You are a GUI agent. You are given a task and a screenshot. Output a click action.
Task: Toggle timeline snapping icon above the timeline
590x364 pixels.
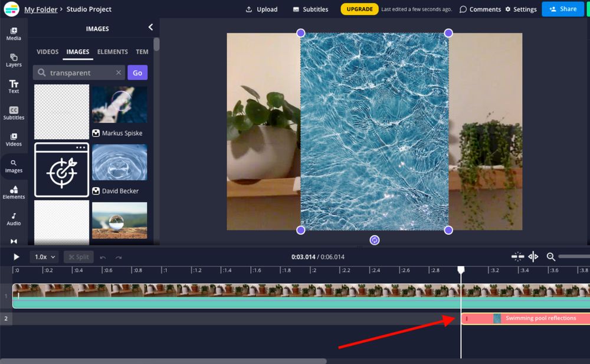click(517, 256)
